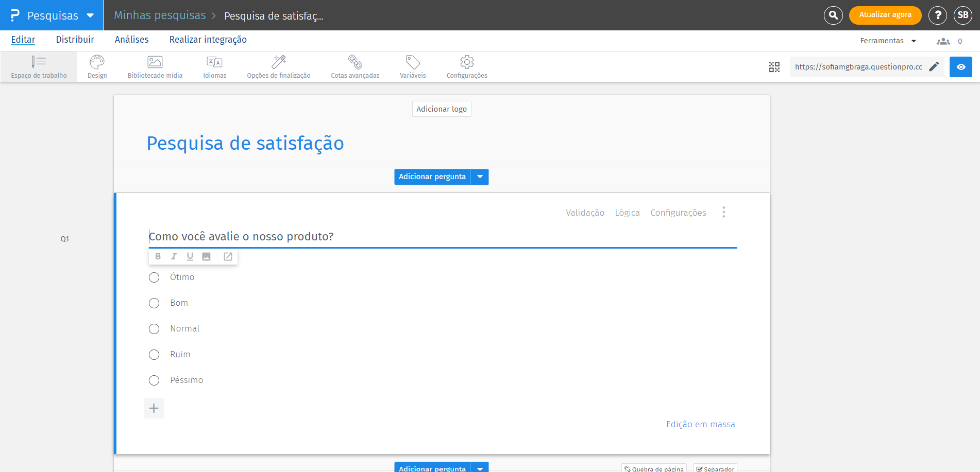The width and height of the screenshot is (980, 472).
Task: Expand top Adicionar pergunta dropdown arrow
Action: [x=480, y=177]
